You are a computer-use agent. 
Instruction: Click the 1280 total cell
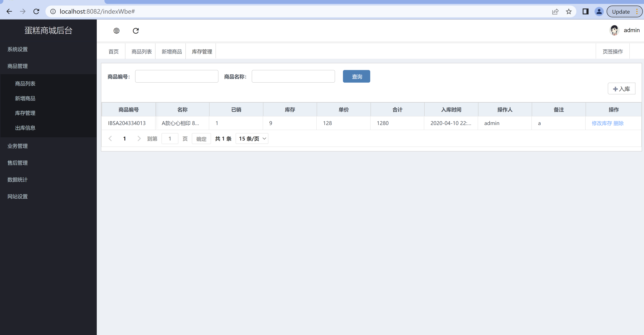point(397,123)
